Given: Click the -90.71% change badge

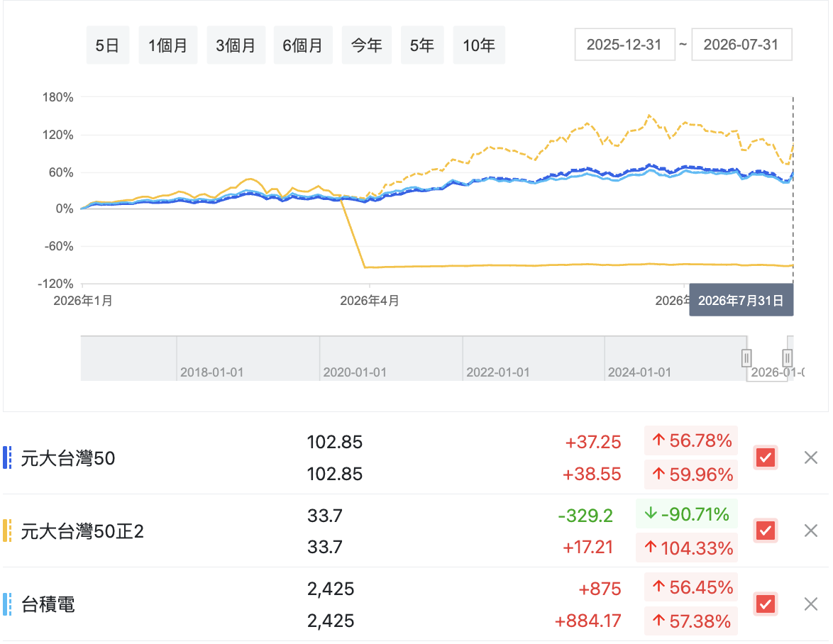Looking at the screenshot, I should point(687,514).
